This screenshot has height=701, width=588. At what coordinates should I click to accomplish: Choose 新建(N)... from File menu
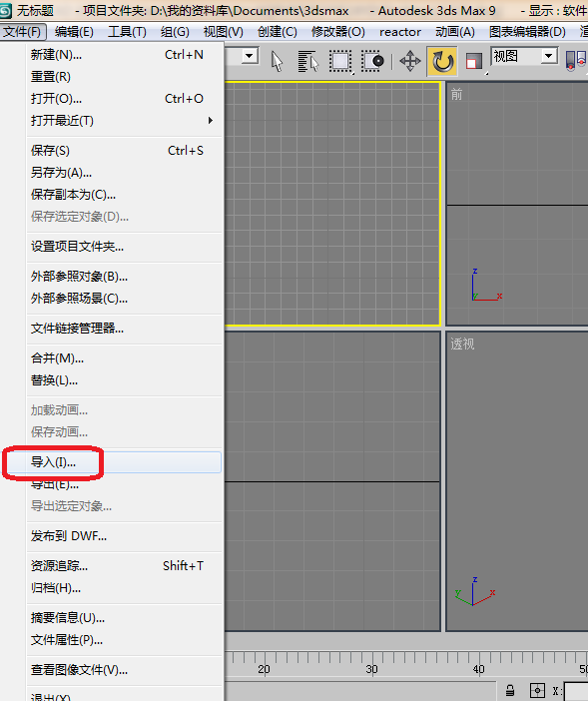click(124, 55)
